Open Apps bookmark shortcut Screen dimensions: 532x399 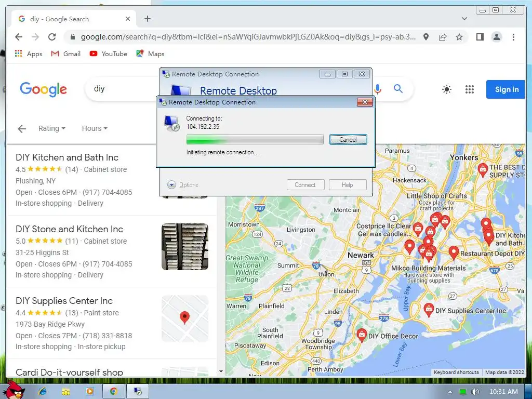pyautogui.click(x=29, y=54)
